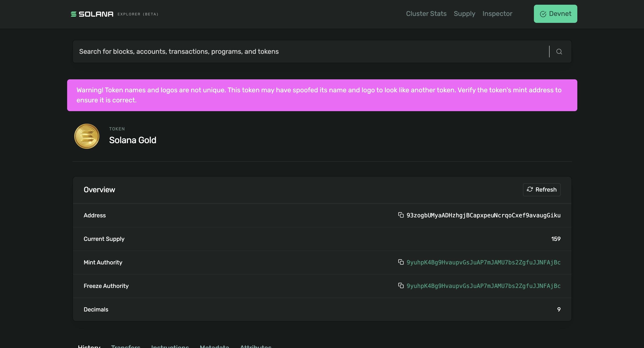Click the Decimals label
Image resolution: width=644 pixels, height=348 pixels.
tap(96, 309)
